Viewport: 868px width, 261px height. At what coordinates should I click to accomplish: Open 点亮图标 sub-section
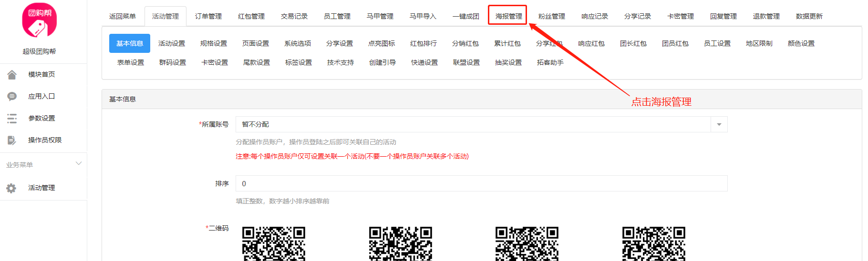pos(382,43)
